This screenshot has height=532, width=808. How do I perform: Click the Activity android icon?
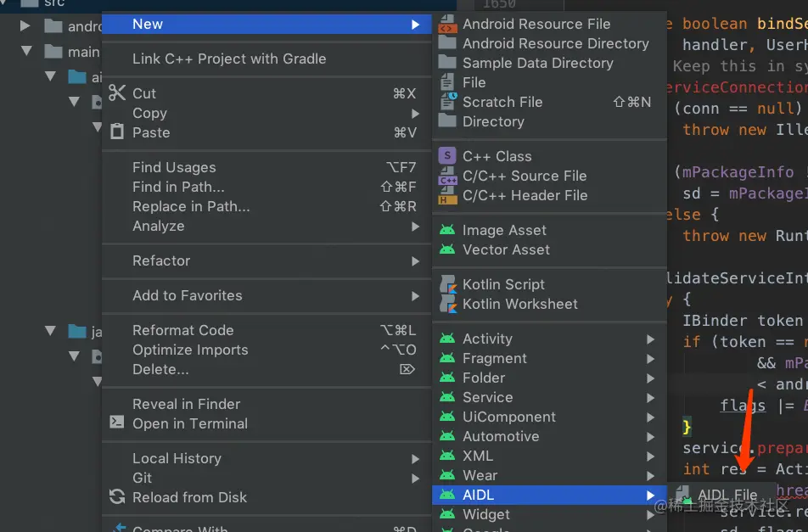[447, 339]
